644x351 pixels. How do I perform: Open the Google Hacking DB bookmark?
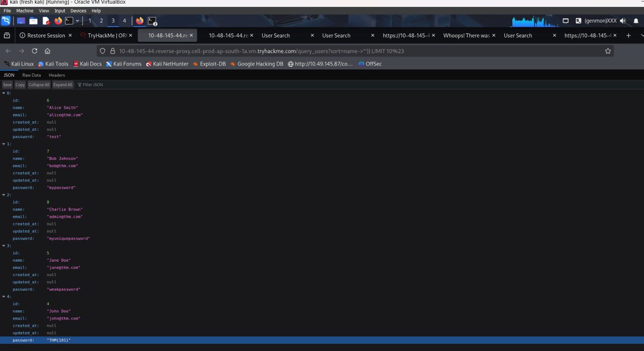pyautogui.click(x=257, y=64)
